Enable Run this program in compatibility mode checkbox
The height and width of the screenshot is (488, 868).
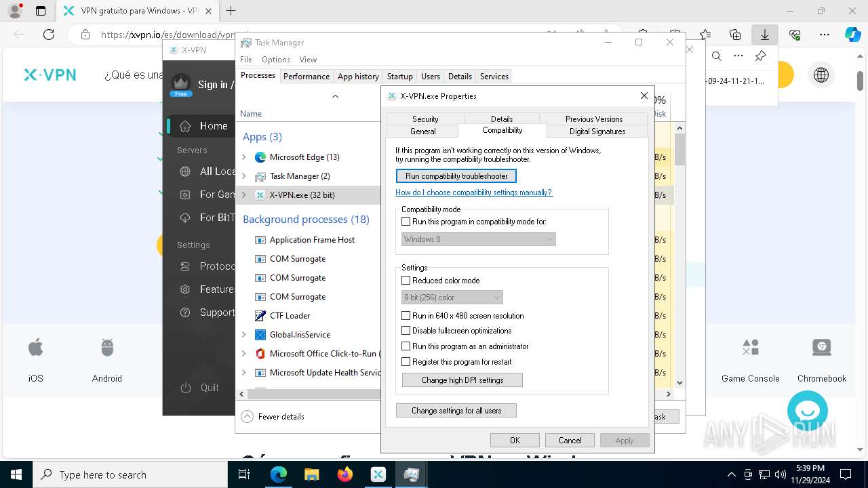[x=406, y=222]
